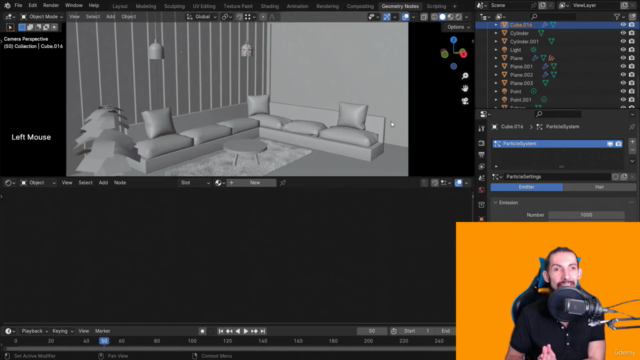Toggle X-ray display icon

pos(424,17)
